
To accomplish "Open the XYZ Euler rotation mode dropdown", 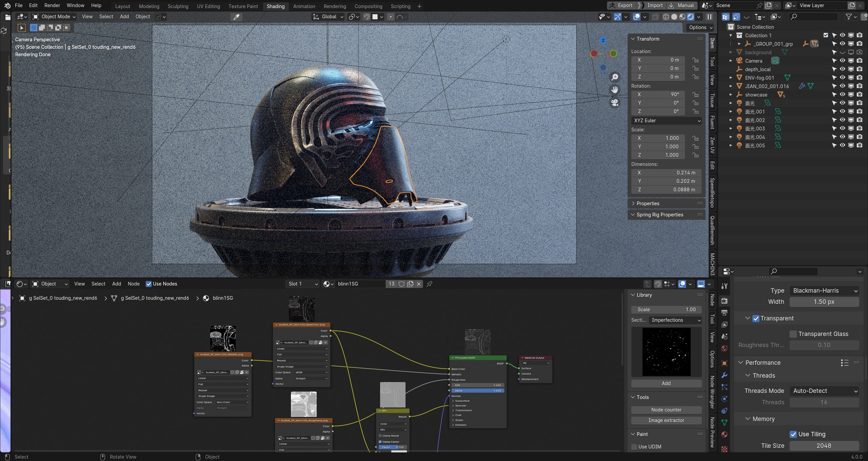I will click(x=666, y=121).
